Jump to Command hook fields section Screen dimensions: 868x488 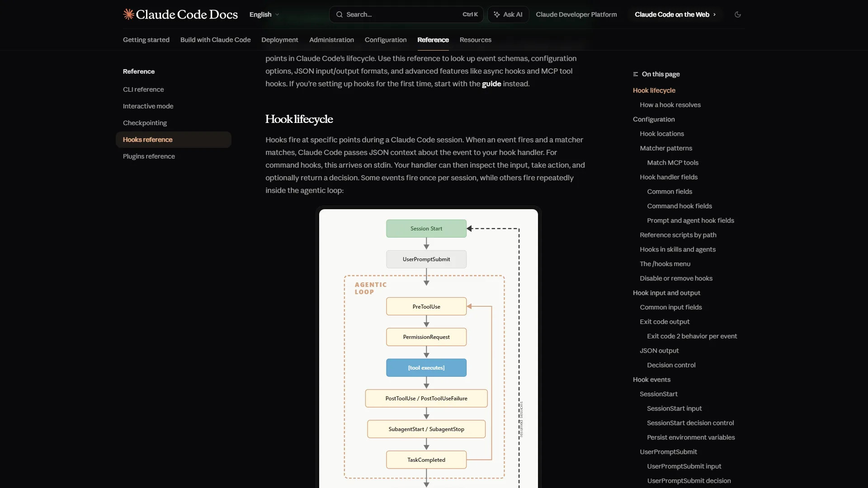pyautogui.click(x=679, y=206)
